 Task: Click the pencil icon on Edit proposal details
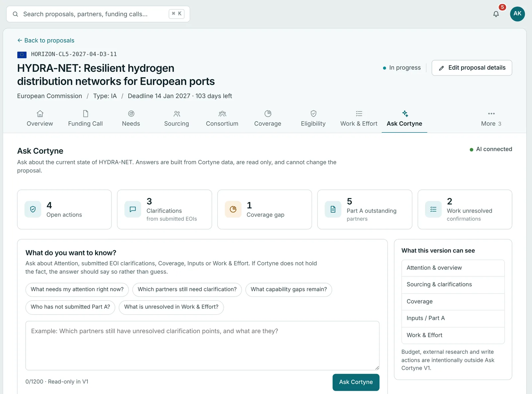pos(442,68)
